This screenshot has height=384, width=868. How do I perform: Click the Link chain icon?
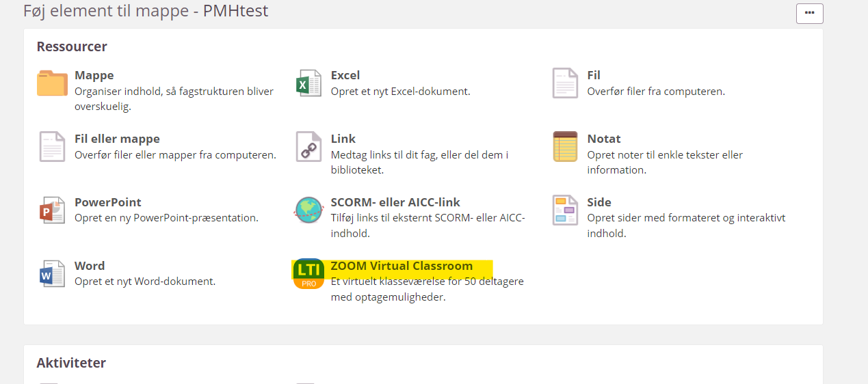click(x=308, y=147)
